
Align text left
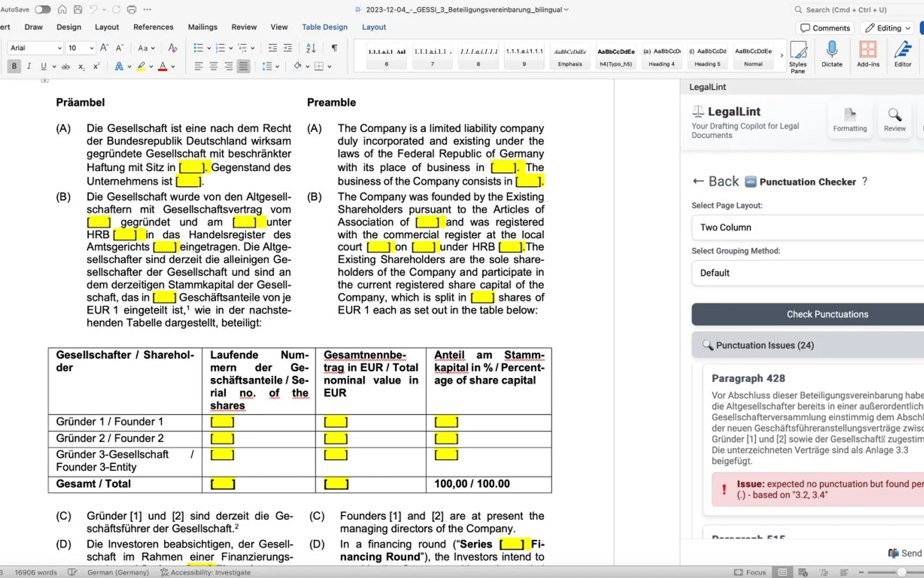coord(199,66)
